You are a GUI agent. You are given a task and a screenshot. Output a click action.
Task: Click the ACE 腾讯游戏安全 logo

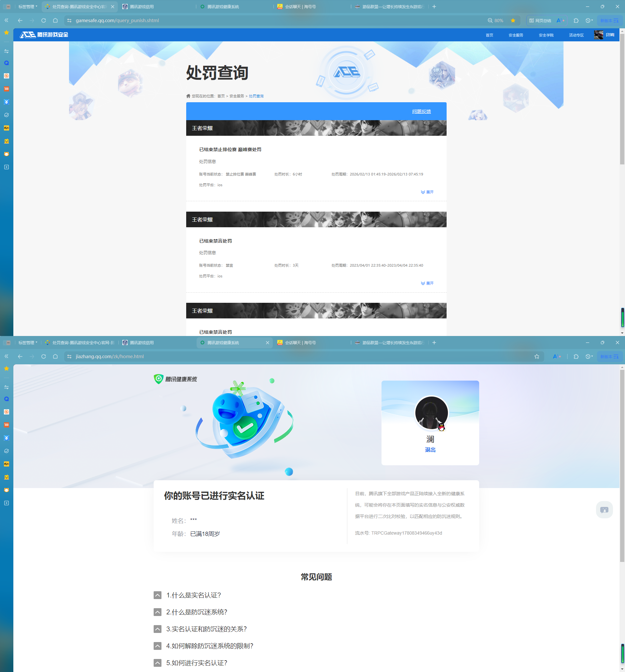[44, 35]
